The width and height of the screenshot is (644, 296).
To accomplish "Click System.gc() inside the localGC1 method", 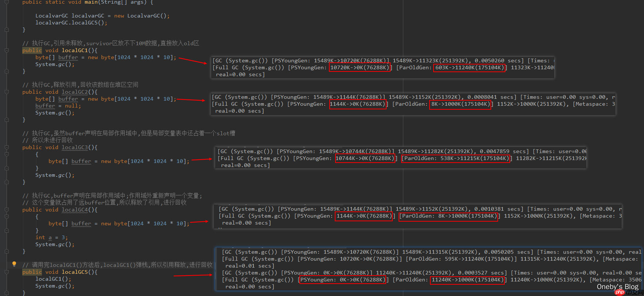I will [55, 64].
